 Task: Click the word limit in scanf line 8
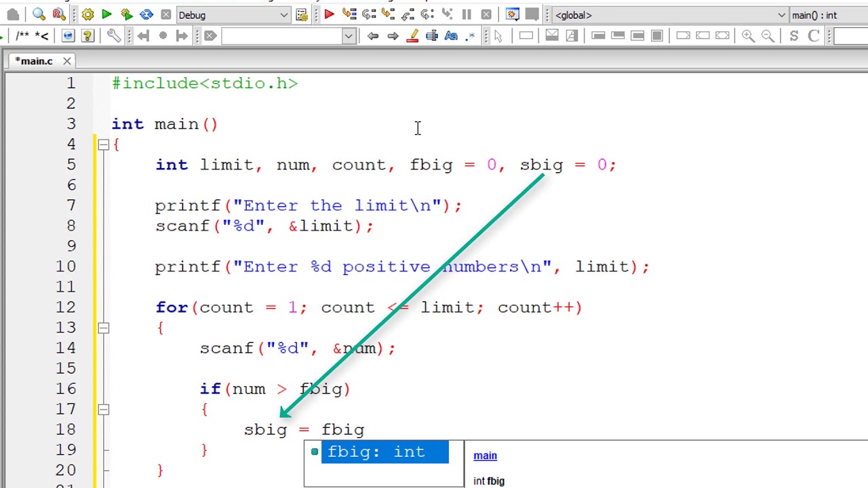325,226
